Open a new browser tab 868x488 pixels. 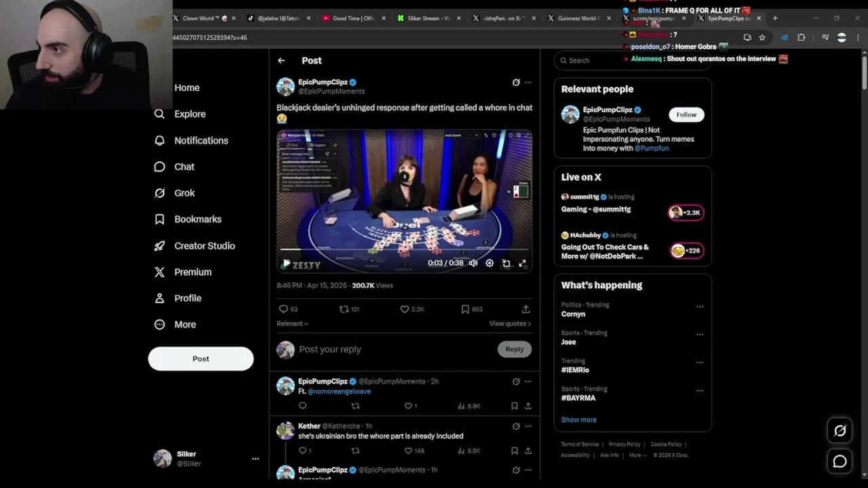pos(775,18)
